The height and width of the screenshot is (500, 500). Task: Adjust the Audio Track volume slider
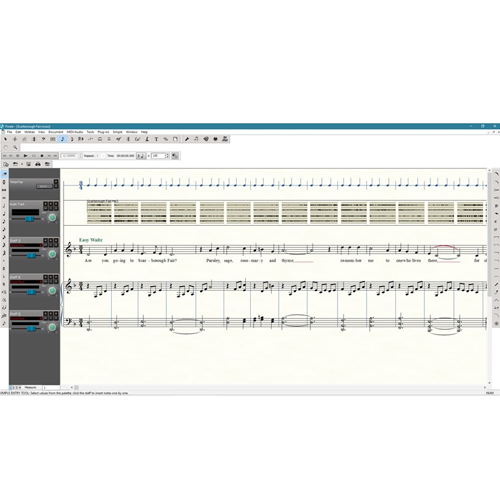click(30, 219)
